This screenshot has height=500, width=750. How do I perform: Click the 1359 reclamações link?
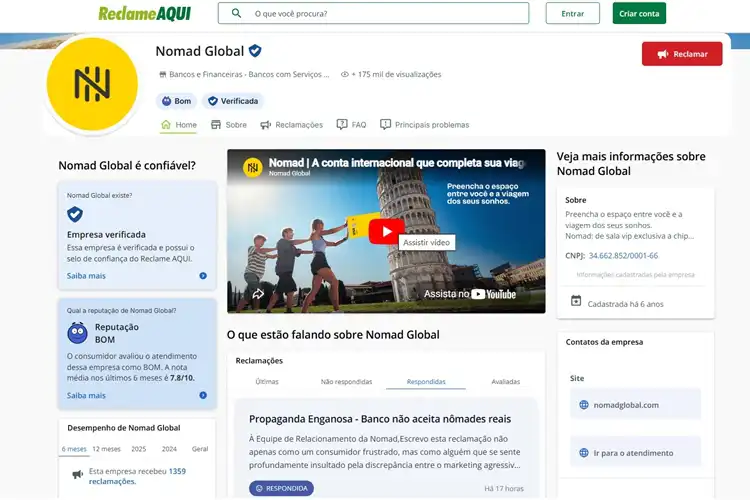pyautogui.click(x=137, y=476)
